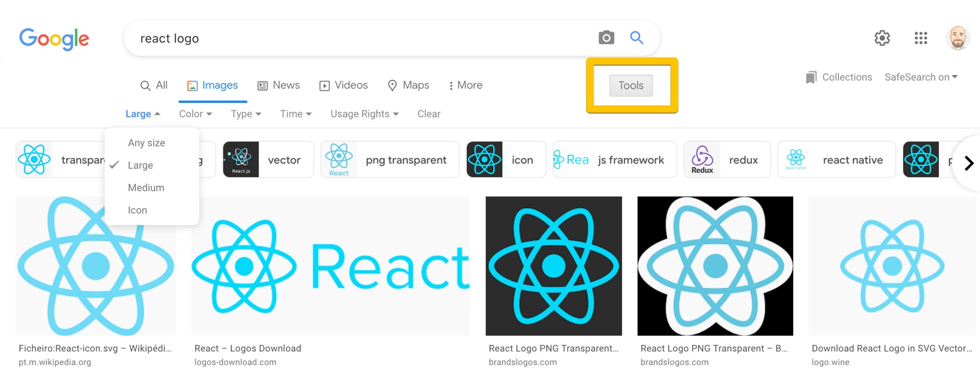Open the Google apps grid icon
This screenshot has height=376, width=980.
point(920,38)
